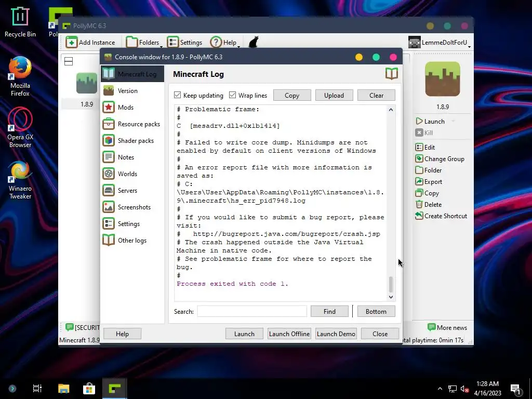Open Winaero Tweaker desktop shortcut
Viewport: 532px width, 399px height.
[x=20, y=179]
